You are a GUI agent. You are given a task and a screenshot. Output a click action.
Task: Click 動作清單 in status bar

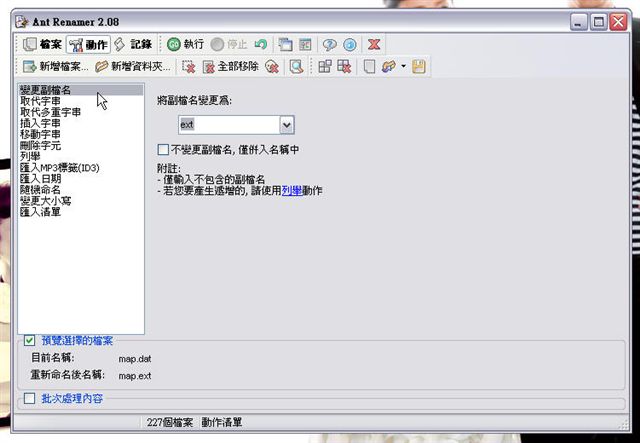click(222, 422)
